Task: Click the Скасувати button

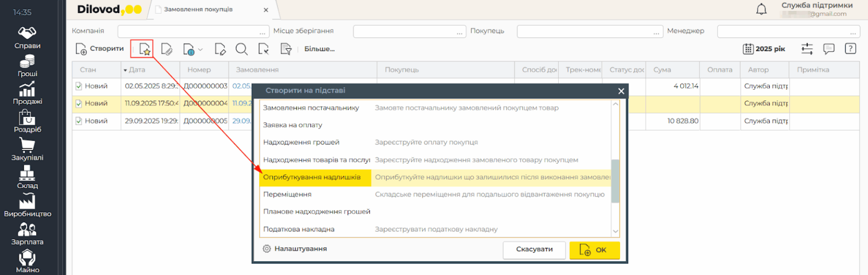Action: [x=534, y=249]
